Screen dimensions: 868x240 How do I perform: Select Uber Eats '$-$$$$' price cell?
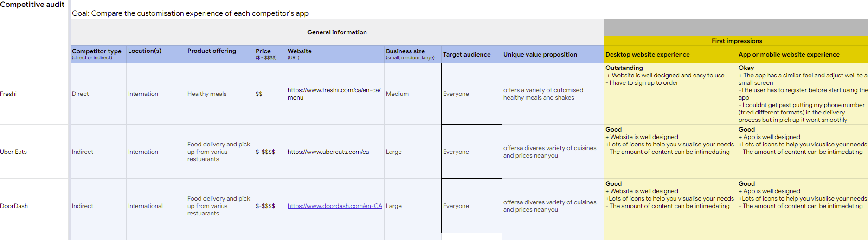tap(270, 152)
